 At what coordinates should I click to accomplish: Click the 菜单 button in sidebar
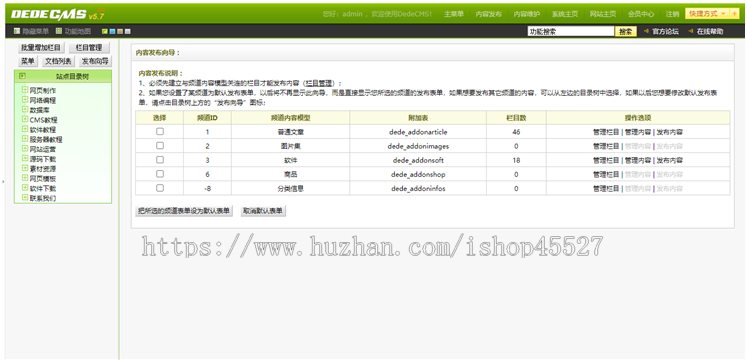tap(27, 61)
